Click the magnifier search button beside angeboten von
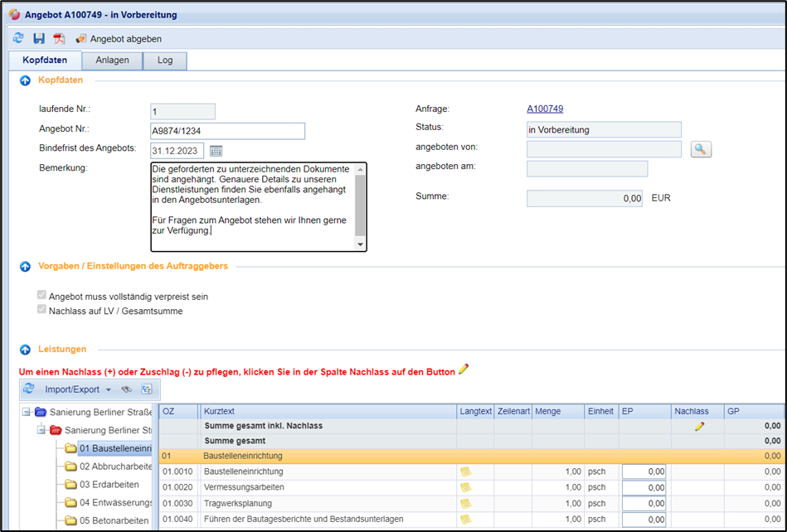 [702, 149]
